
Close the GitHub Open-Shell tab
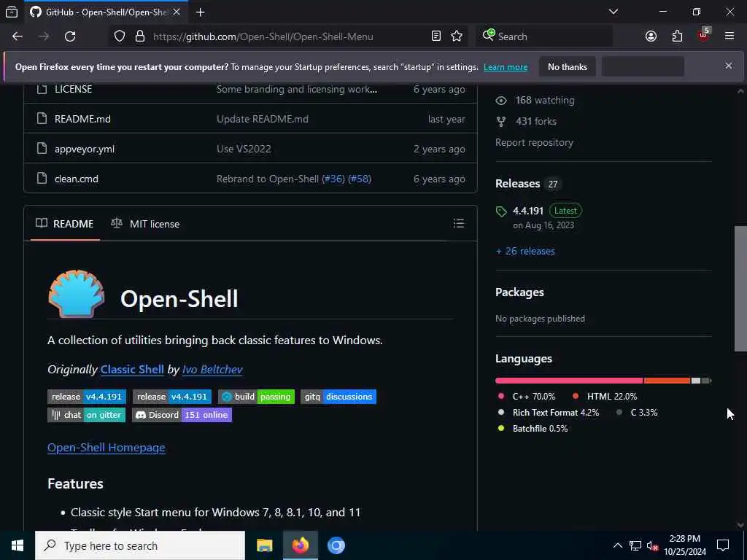177,12
